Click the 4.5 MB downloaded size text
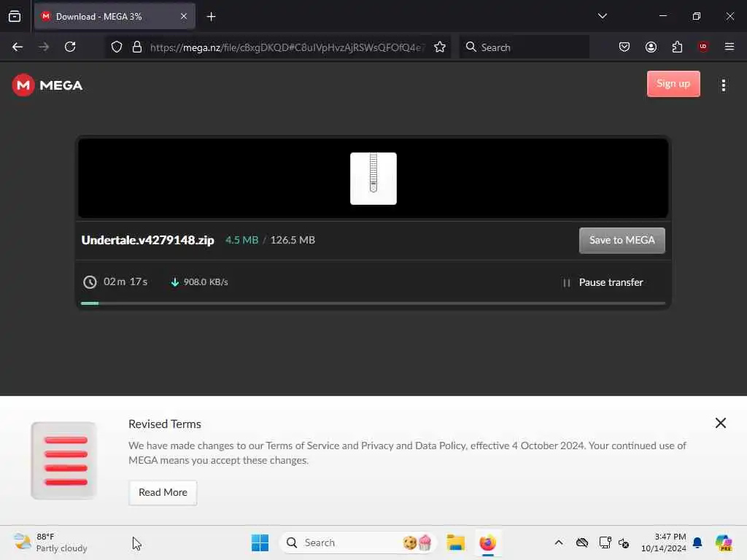747x560 pixels. pos(241,240)
